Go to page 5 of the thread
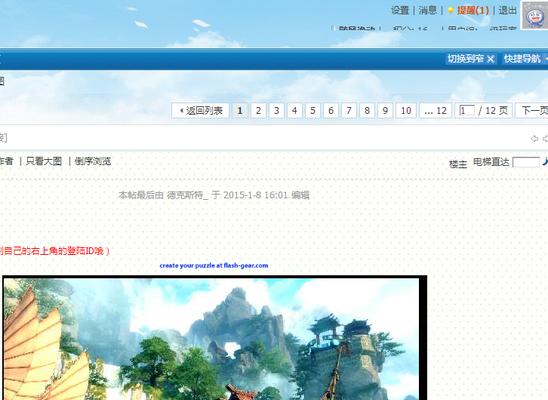 coord(312,111)
